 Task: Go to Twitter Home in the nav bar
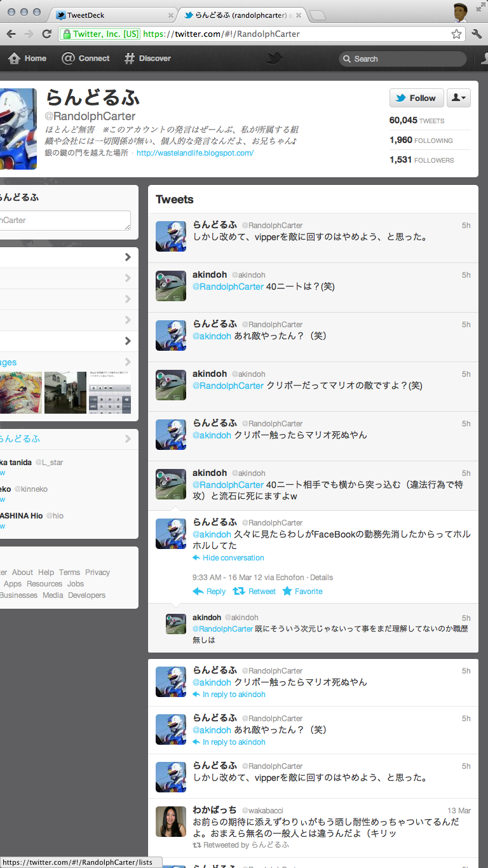27,58
